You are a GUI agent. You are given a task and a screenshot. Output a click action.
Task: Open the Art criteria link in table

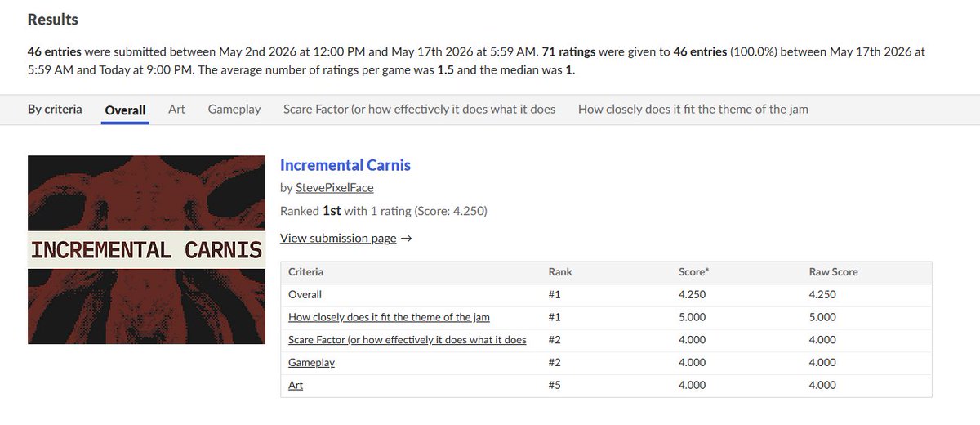296,386
